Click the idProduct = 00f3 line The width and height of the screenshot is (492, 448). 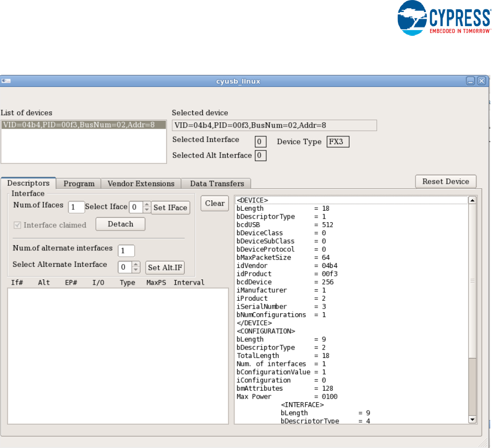(x=287, y=274)
